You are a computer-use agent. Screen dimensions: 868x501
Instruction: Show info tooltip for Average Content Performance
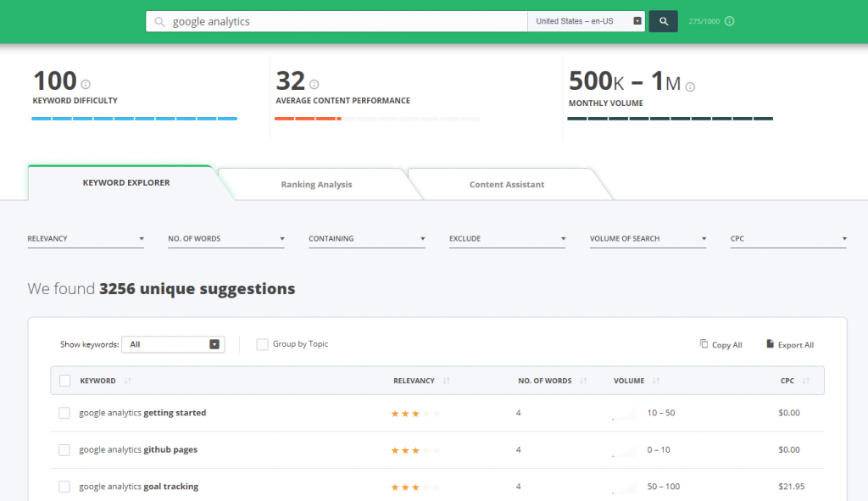tap(314, 84)
